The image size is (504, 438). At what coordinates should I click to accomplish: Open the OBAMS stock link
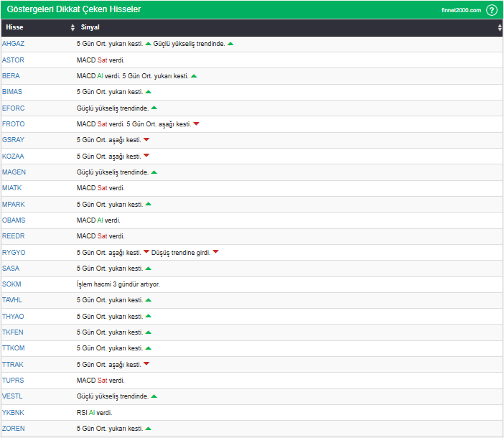pyautogui.click(x=14, y=220)
